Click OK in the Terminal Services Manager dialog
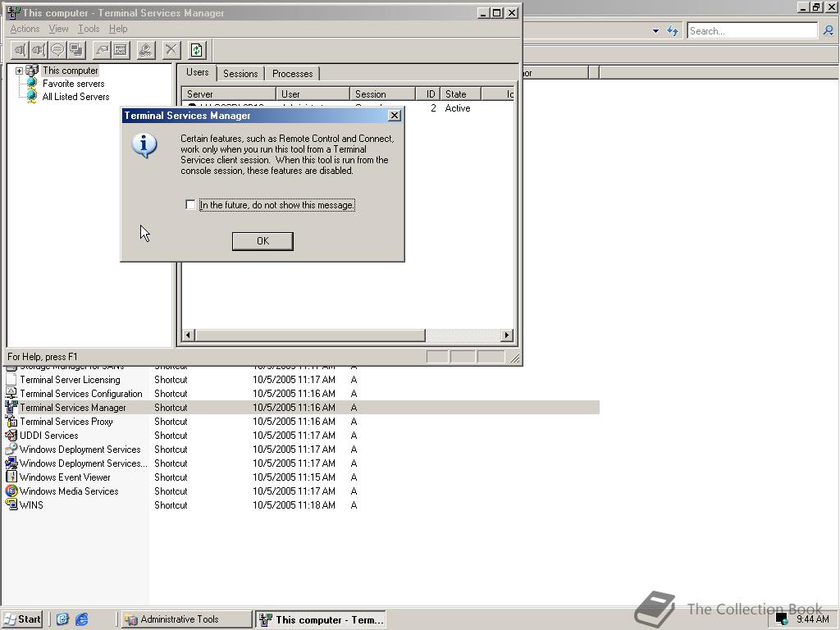Image resolution: width=840 pixels, height=630 pixels. 262,241
